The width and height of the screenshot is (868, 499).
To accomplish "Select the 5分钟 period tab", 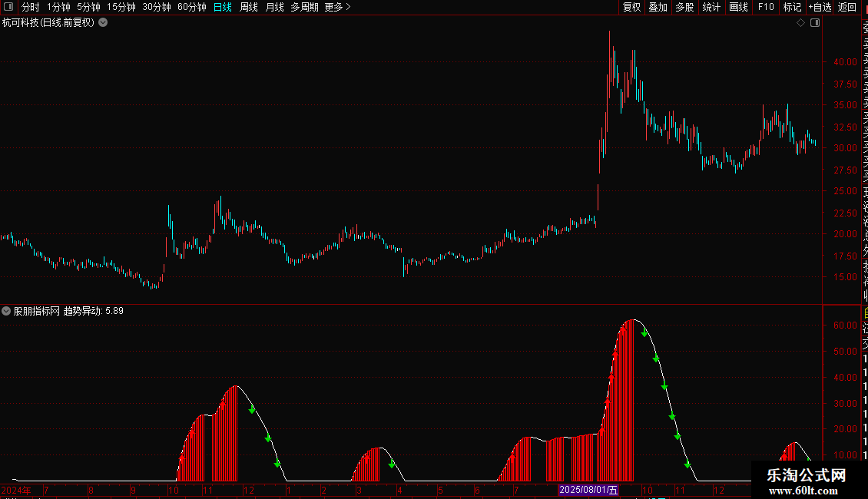I will tap(88, 7).
